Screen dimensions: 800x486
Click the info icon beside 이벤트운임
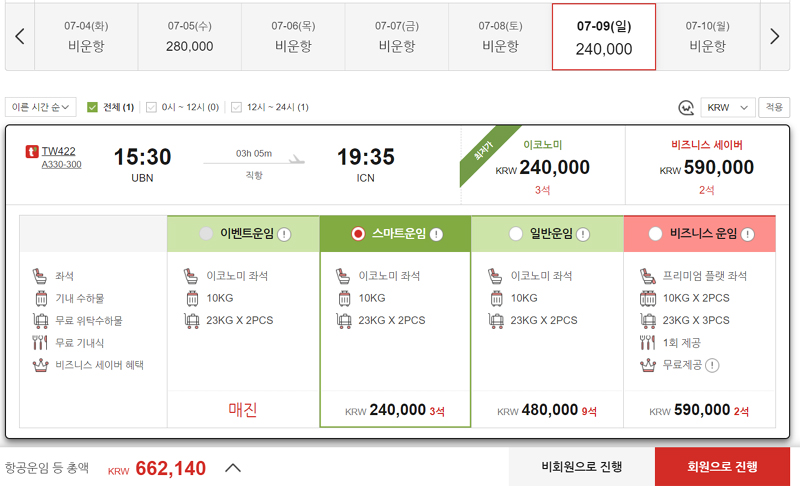[284, 235]
